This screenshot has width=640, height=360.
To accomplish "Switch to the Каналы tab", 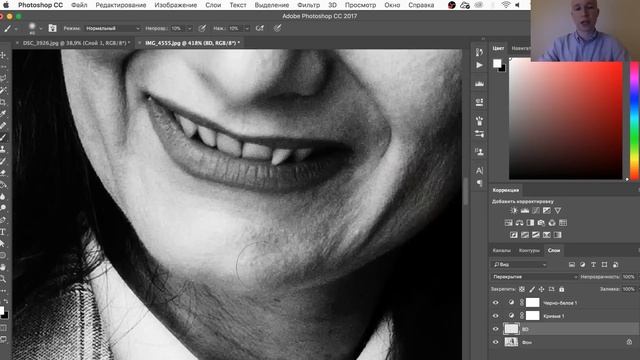I will click(501, 250).
